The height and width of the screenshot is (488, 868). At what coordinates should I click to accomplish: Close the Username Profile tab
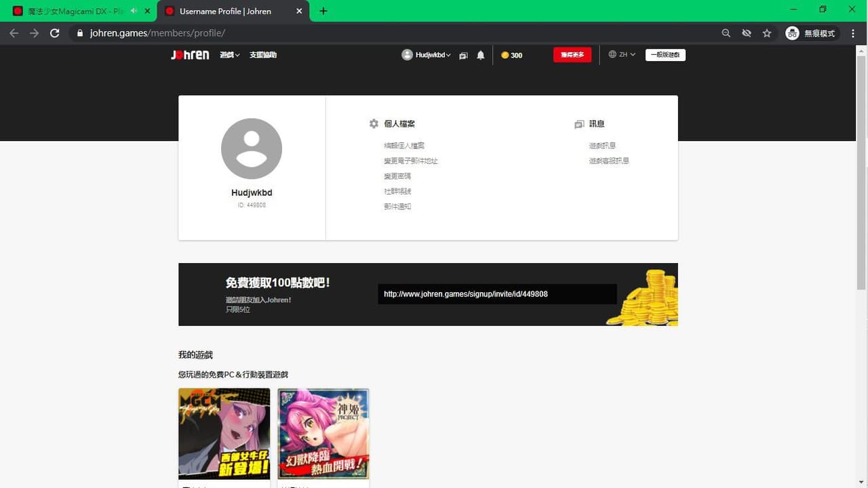tap(300, 11)
